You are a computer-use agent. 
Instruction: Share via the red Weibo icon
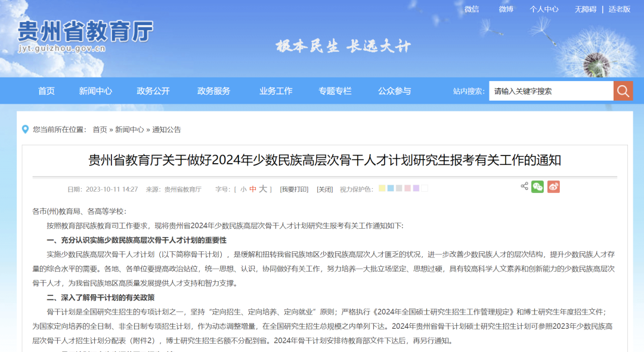[553, 187]
